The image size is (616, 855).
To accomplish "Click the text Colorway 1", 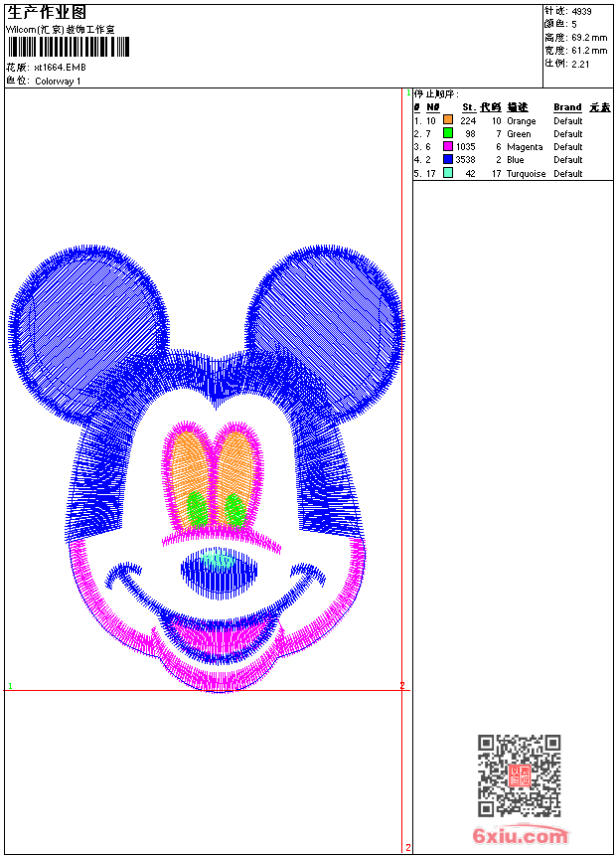I will point(58,82).
